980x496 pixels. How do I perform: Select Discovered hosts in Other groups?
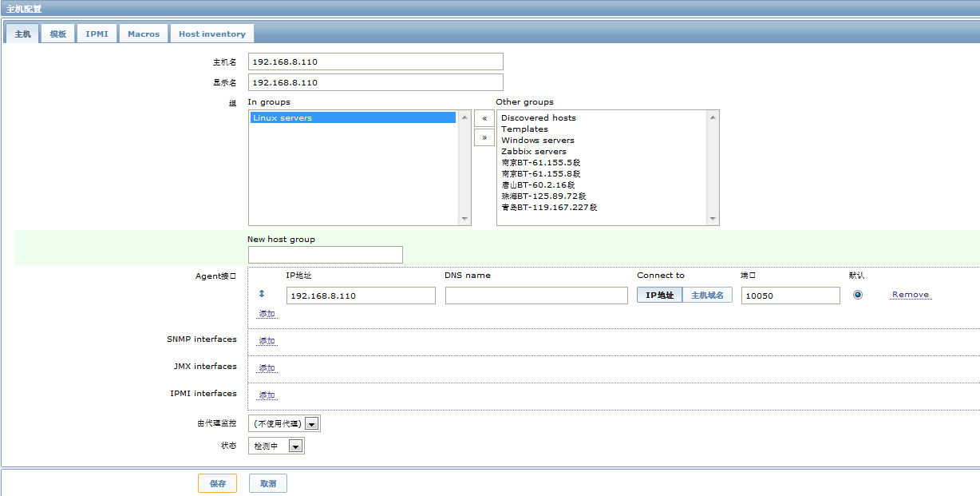tap(538, 117)
